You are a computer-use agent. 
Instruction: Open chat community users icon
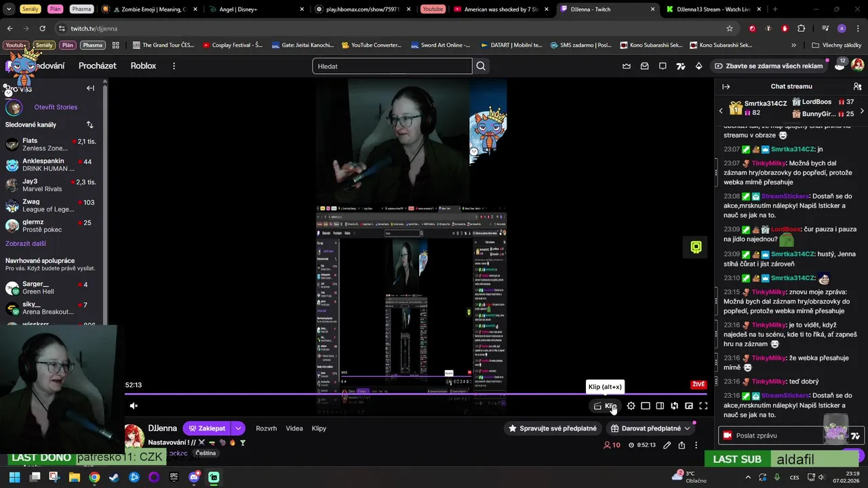(857, 87)
